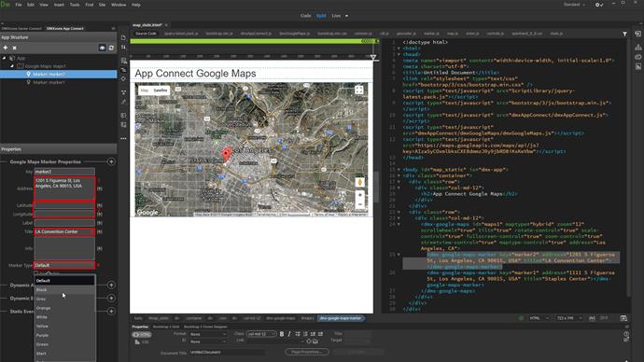Switch to DMXzone App Connect panel tab
The width and height of the screenshot is (644, 362).
tap(65, 29)
